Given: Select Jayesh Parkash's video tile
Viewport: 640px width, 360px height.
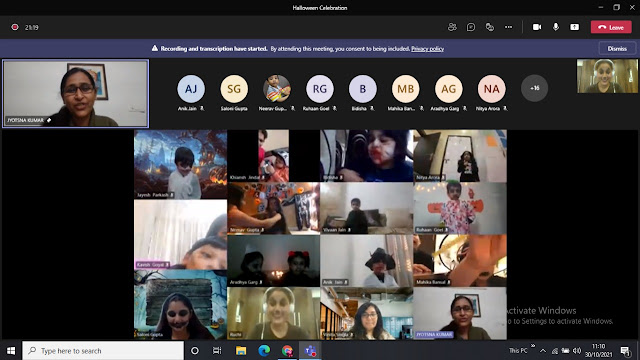Looking at the screenshot, I should tap(180, 164).
